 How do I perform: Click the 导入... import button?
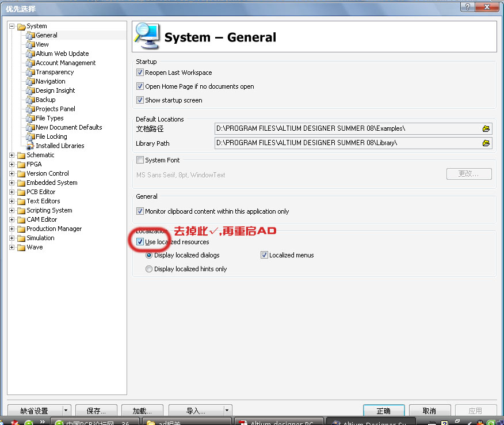(196, 411)
